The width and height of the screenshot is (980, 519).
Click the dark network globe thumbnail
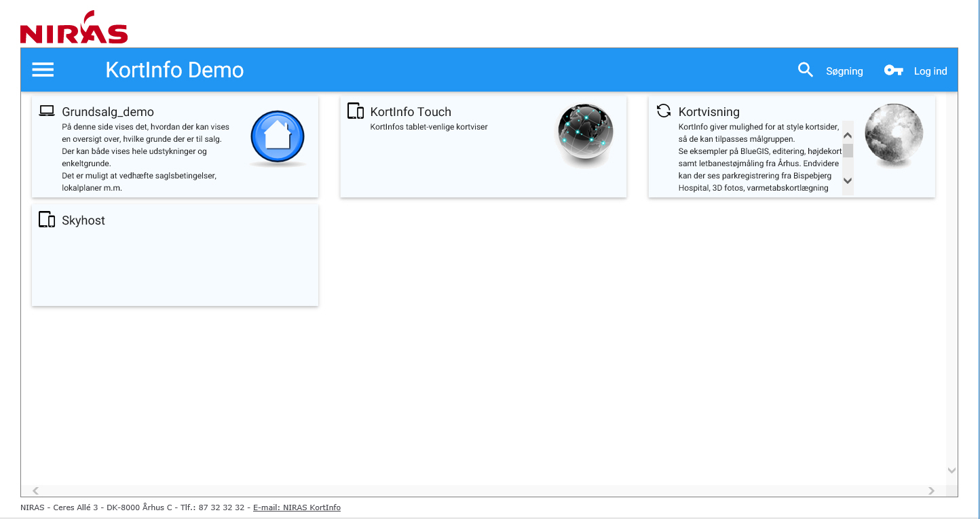pos(586,134)
